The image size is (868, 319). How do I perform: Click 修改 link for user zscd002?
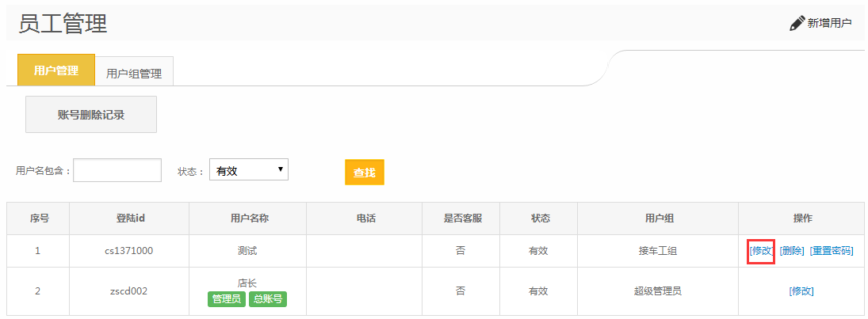(801, 291)
